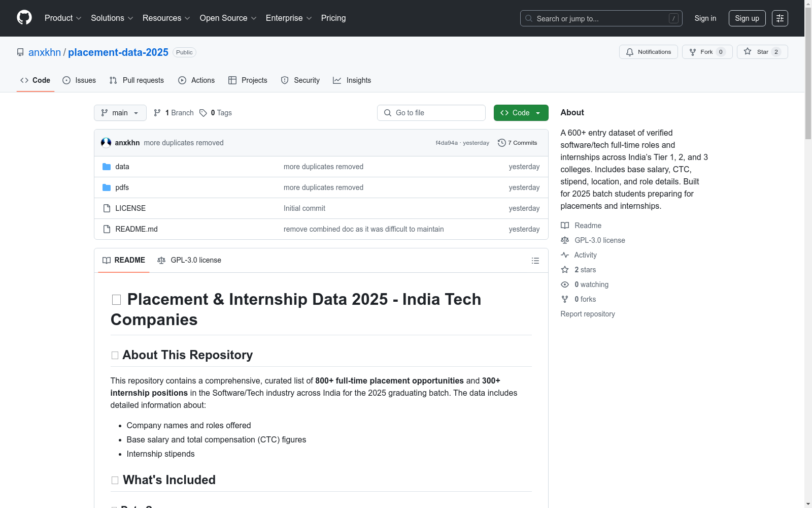812x508 pixels.
Task: Open the green Code dropdown button
Action: (x=521, y=113)
